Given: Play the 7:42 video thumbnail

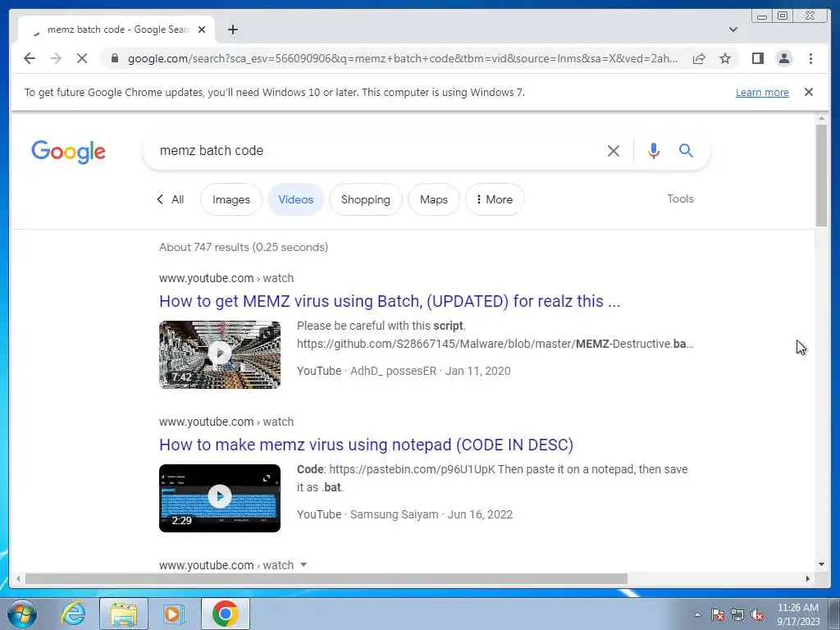Looking at the screenshot, I should 220,354.
